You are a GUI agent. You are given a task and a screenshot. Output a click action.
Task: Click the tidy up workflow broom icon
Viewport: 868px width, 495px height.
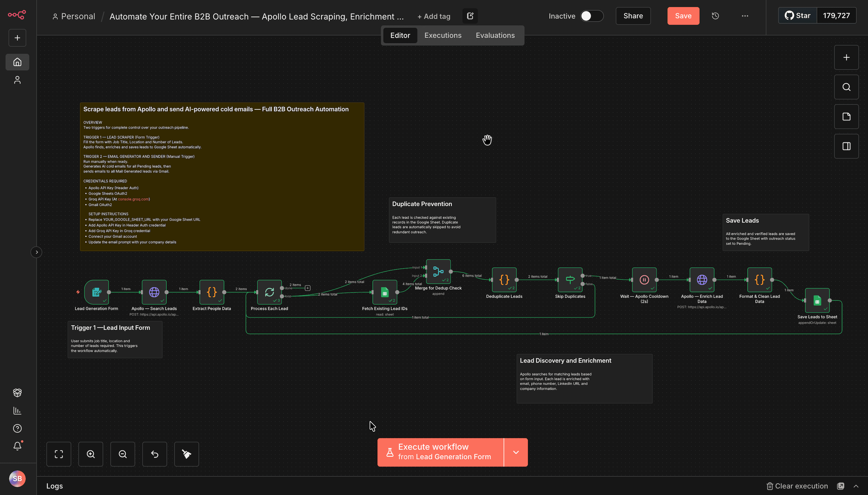187,454
